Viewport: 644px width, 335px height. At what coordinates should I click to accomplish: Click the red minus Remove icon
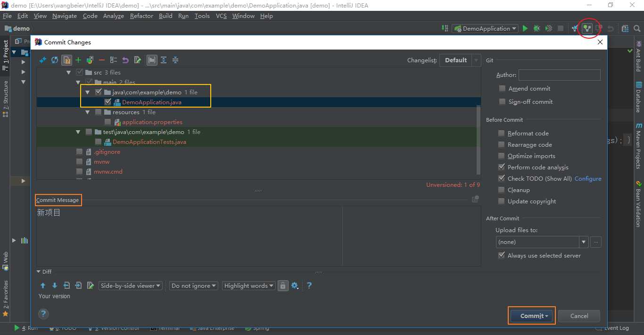coord(102,60)
